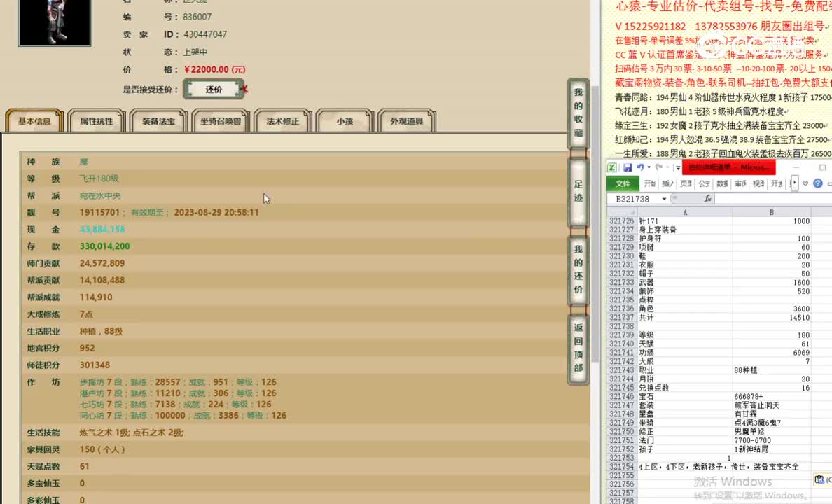
Task: Click Excel cell A321736 角色
Action: [x=685, y=308]
